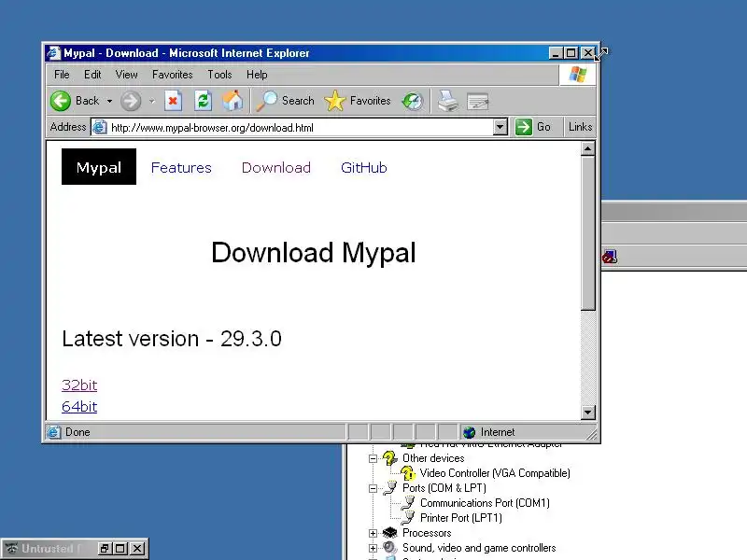Open the GitHub nav link

pos(364,168)
